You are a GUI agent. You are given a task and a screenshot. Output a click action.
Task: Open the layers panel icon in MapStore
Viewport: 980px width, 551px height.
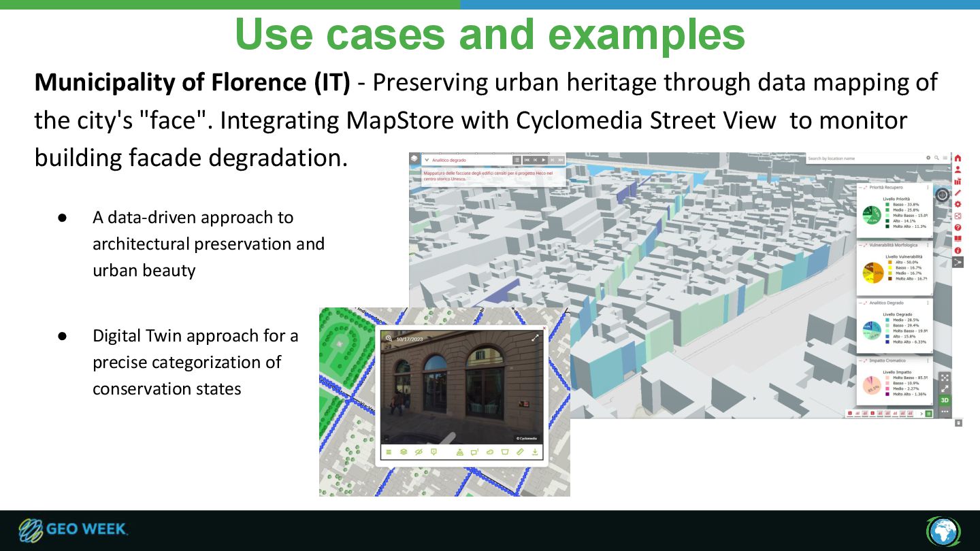pyautogui.click(x=414, y=158)
